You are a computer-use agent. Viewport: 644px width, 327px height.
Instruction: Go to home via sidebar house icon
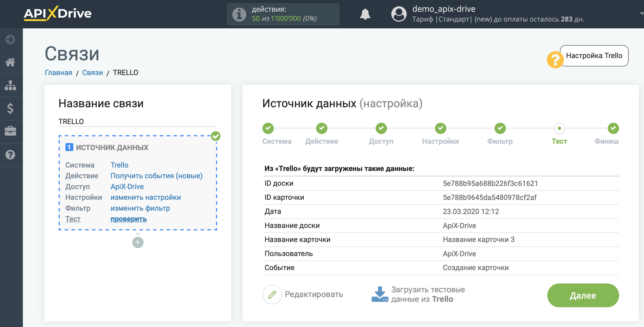(10, 62)
